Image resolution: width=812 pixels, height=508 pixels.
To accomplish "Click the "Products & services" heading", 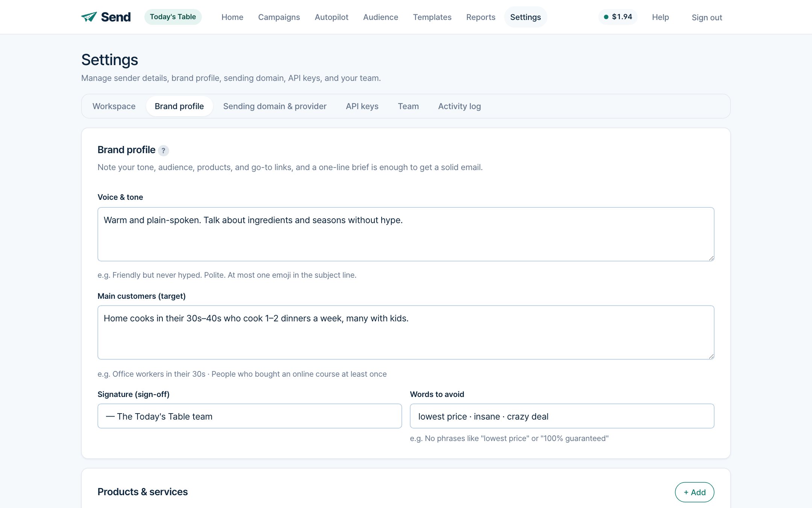I will (x=142, y=492).
